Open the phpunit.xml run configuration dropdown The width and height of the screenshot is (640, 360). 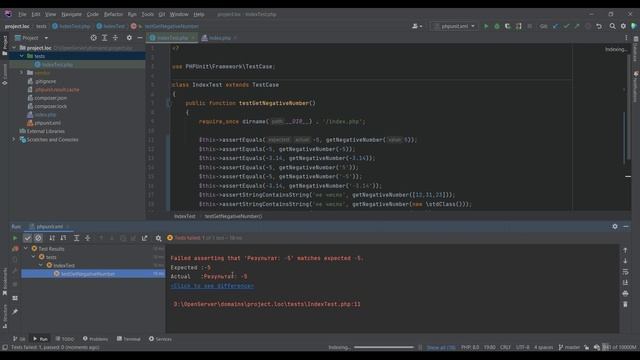[x=455, y=26]
